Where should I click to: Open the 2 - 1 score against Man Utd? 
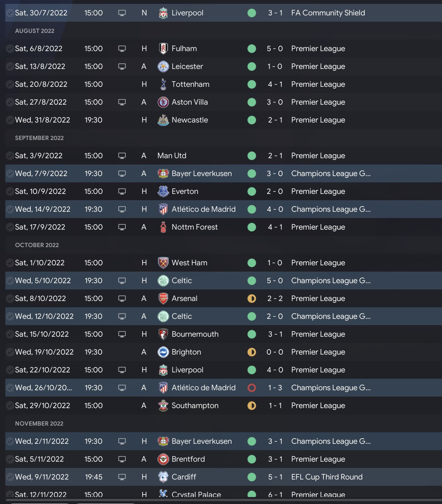[275, 156]
